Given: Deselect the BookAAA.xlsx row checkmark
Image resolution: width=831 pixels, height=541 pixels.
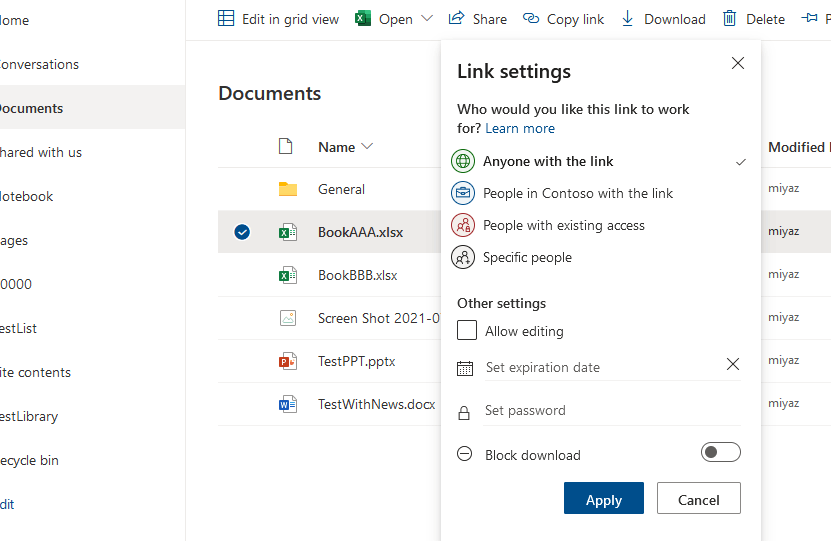Looking at the screenshot, I should click(x=242, y=232).
